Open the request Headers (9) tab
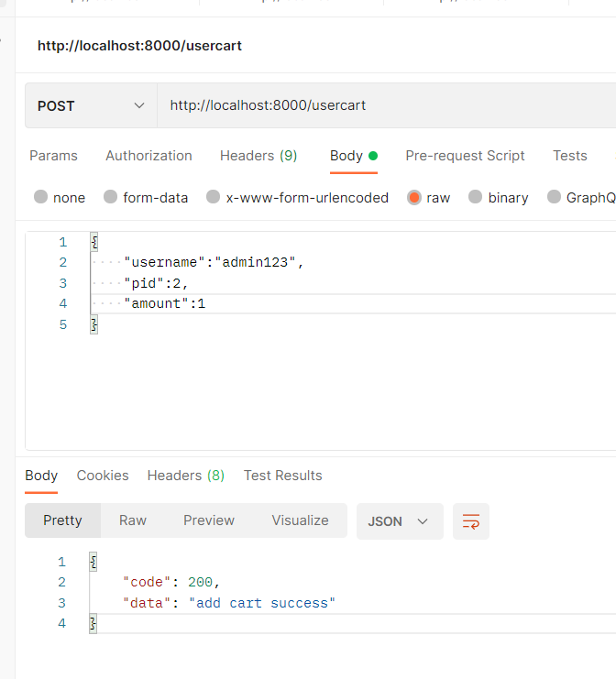616x679 pixels. click(x=258, y=156)
